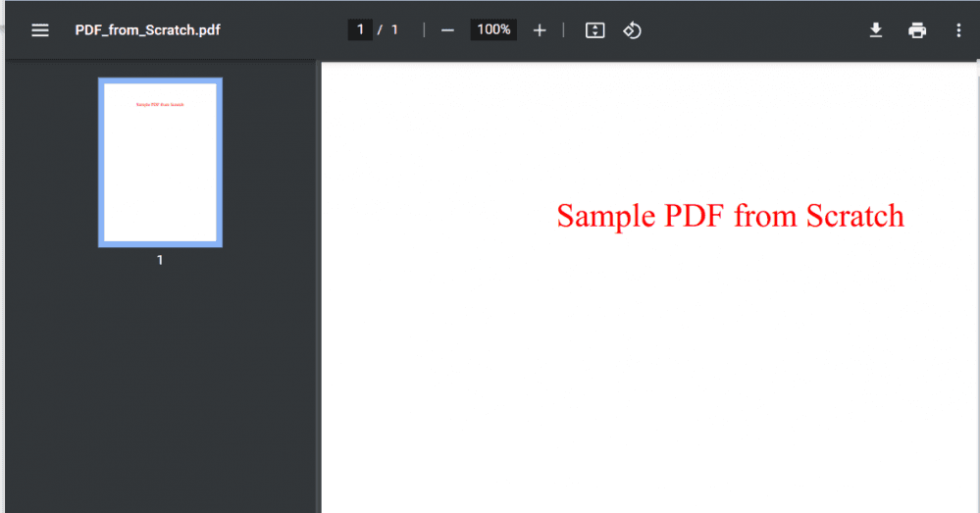Viewport: 980px width, 513px height.
Task: Print the PDF document
Action: (917, 30)
